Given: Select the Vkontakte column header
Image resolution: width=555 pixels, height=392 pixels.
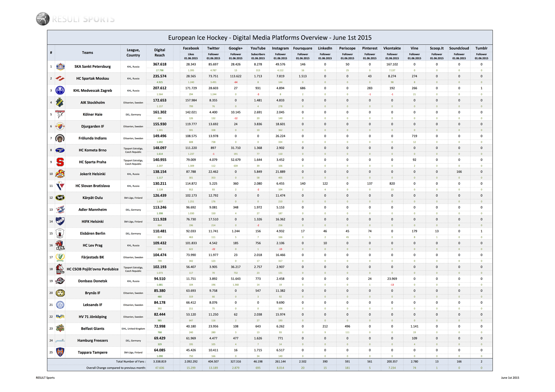Looking at the screenshot, I should (392, 48).
